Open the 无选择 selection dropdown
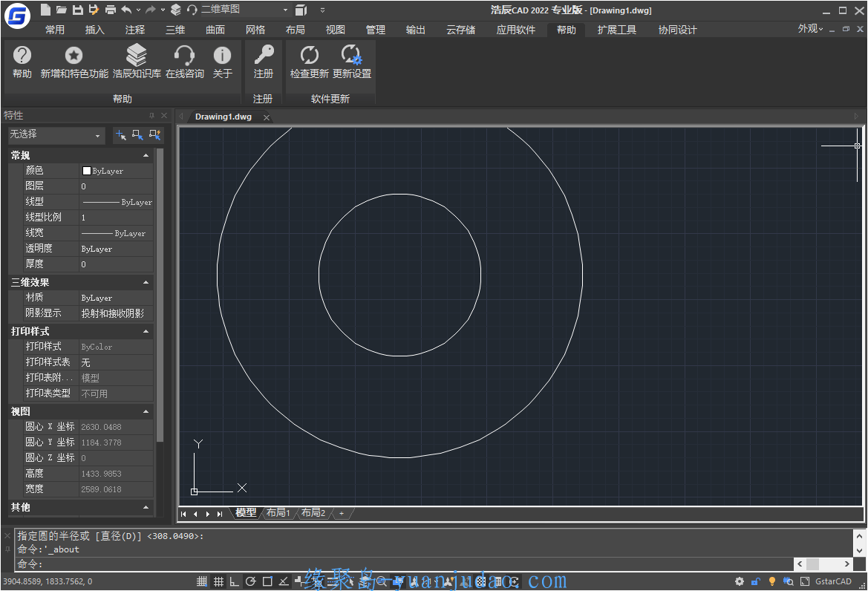The image size is (868, 591). point(56,134)
